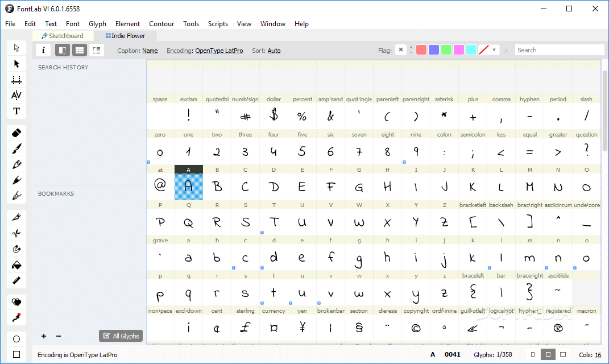Select the ampersand glyph cell

pyautogui.click(x=330, y=112)
